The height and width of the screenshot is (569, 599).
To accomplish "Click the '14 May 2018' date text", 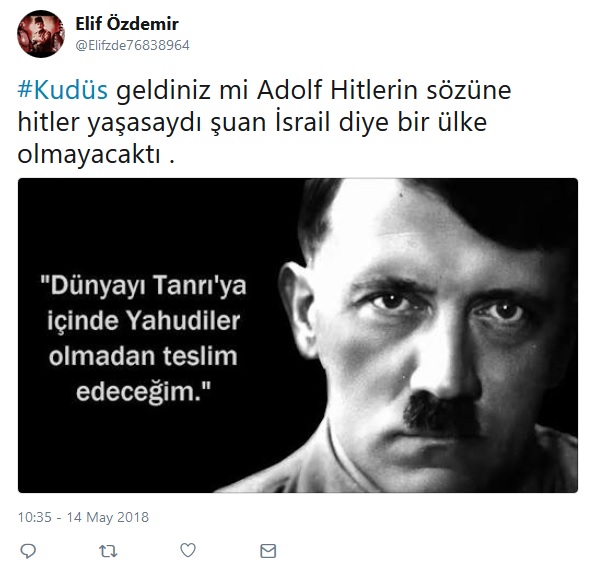I will coord(108,517).
